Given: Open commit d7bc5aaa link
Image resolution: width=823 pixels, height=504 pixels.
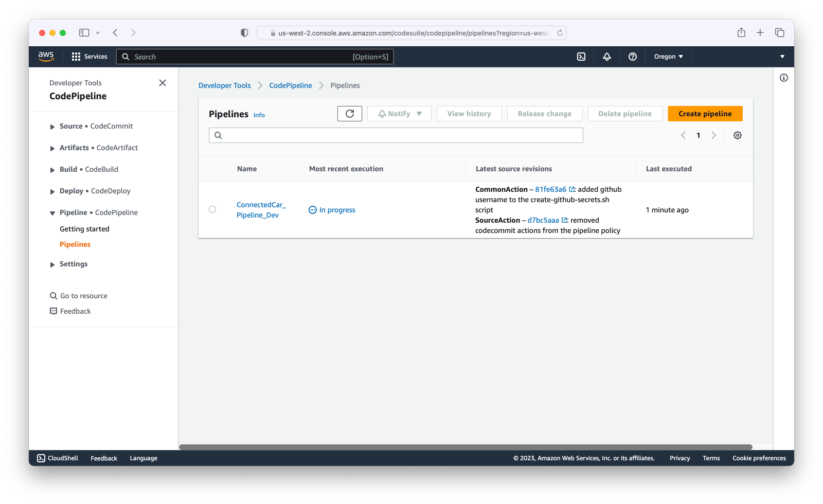Looking at the screenshot, I should click(x=543, y=220).
